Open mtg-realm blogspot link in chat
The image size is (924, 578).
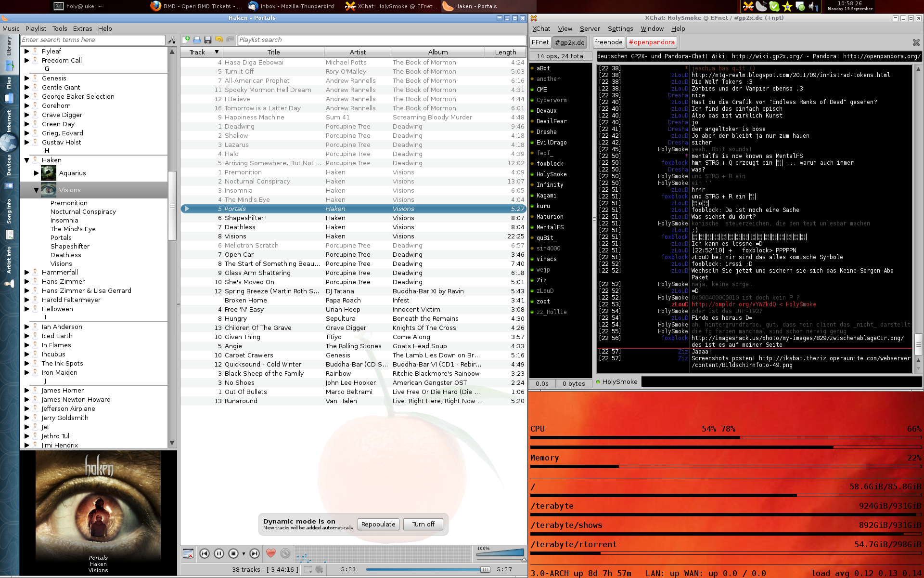(x=791, y=75)
